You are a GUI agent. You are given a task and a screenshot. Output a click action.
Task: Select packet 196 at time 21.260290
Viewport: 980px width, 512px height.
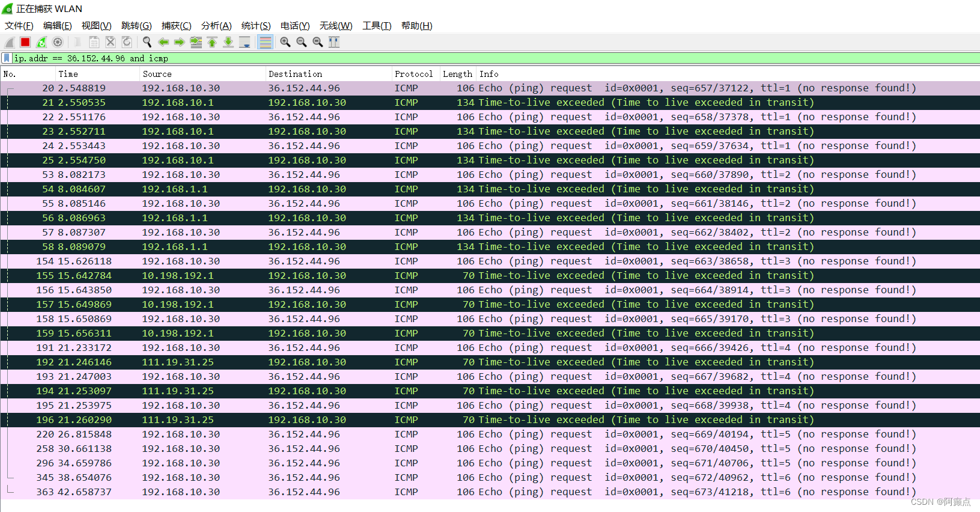pos(490,420)
